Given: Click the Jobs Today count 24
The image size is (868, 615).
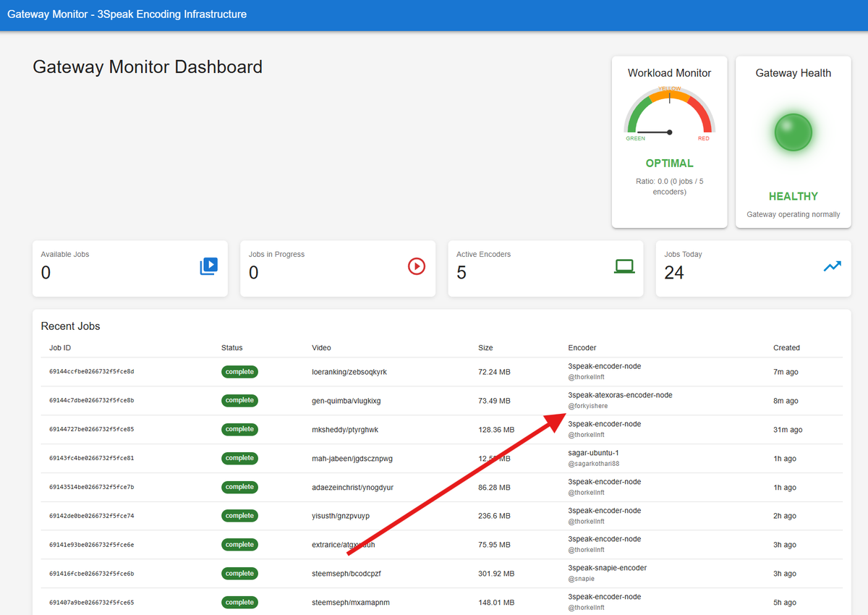Looking at the screenshot, I should coord(674,273).
